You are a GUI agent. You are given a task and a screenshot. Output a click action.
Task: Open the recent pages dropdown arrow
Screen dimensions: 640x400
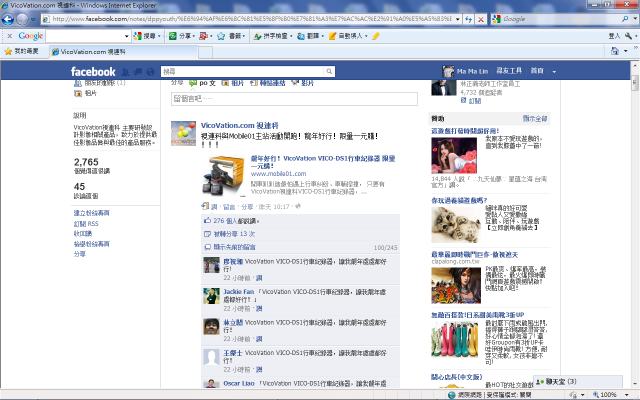tap(33, 19)
